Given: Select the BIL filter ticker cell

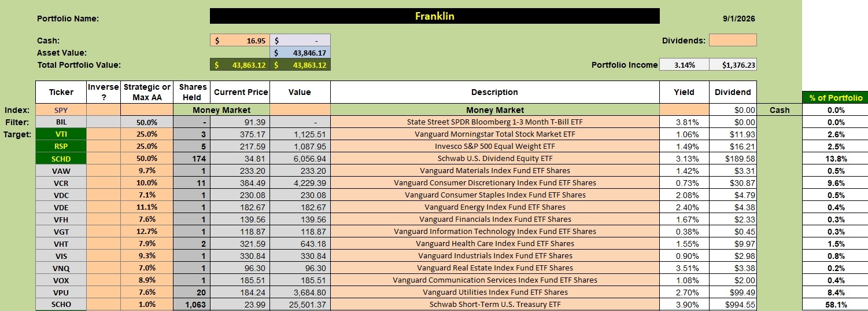Looking at the screenshot, I should click(61, 122).
